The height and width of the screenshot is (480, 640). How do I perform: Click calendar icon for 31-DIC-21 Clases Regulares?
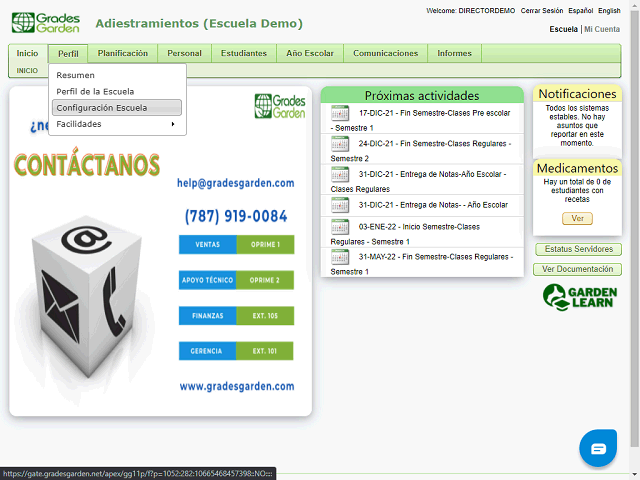(340, 174)
